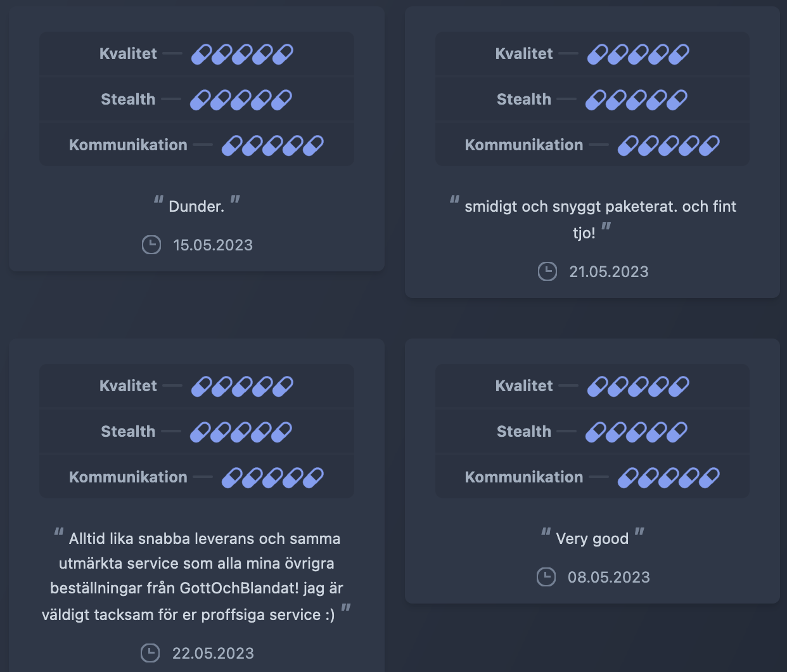
Task: Click opening quote mark before "Dunder."
Action: tap(158, 201)
